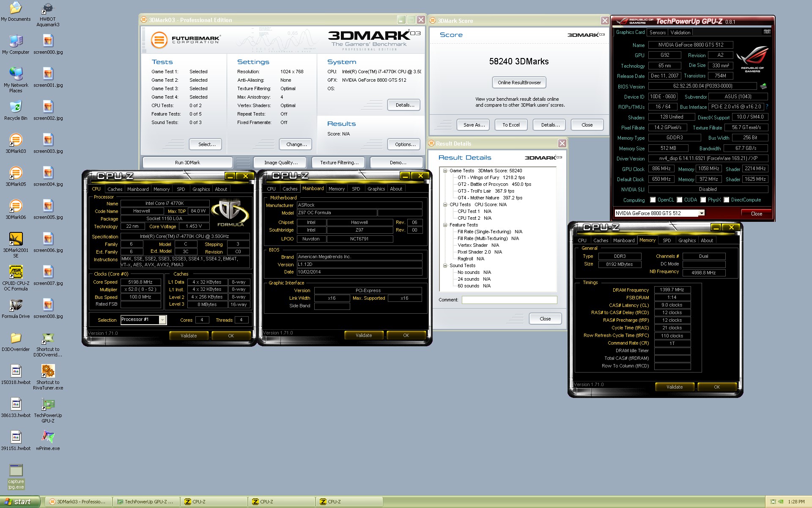Screen dimensions: 812x508
Task: Open Shortcut to RivaTuner.exe icon
Action: [48, 377]
